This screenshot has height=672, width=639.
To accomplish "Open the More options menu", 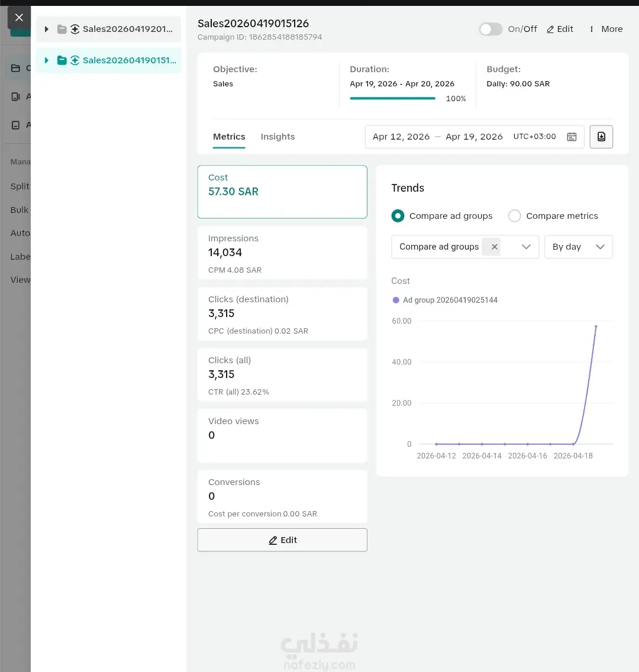I will click(606, 29).
